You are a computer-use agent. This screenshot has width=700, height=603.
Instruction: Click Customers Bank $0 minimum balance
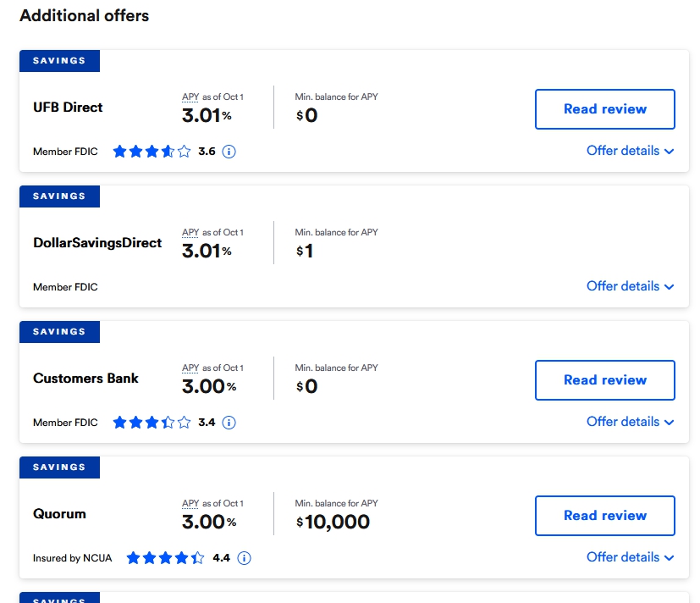[x=306, y=386]
